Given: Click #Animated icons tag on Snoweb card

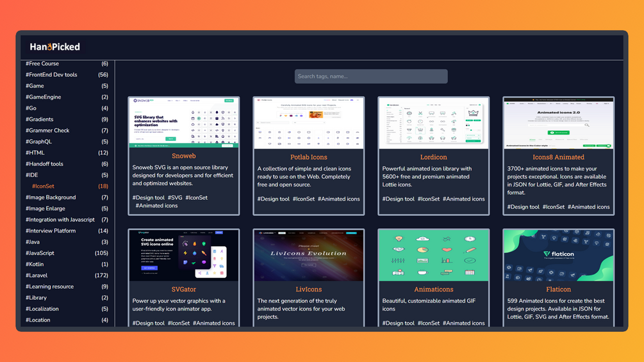Looking at the screenshot, I should coord(156,206).
